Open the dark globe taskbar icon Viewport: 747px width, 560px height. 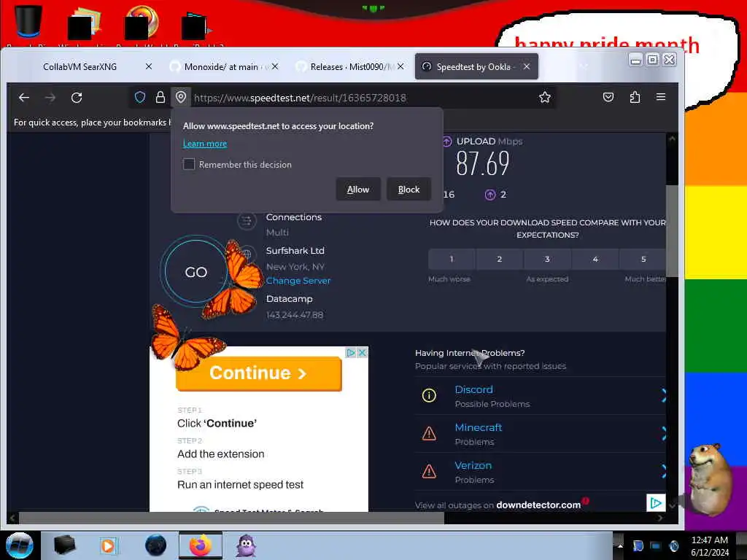(x=156, y=545)
